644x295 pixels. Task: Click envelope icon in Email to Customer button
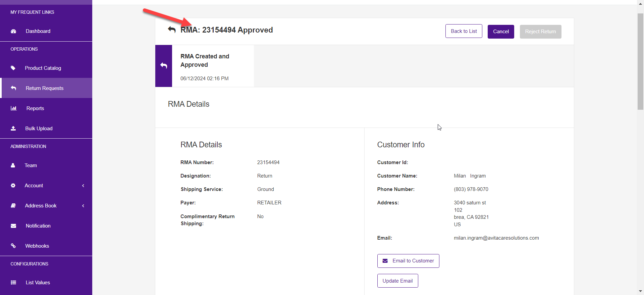pyautogui.click(x=385, y=261)
